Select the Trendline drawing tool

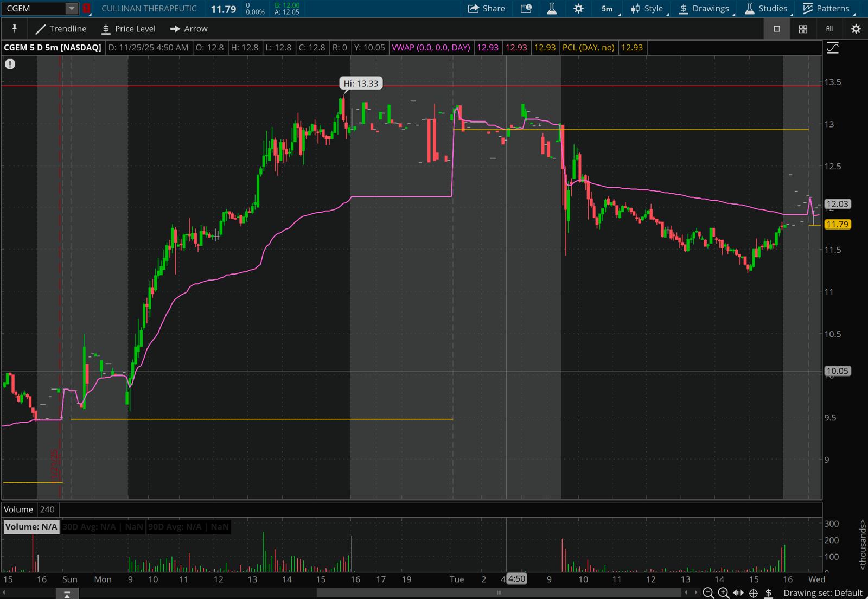pos(61,29)
